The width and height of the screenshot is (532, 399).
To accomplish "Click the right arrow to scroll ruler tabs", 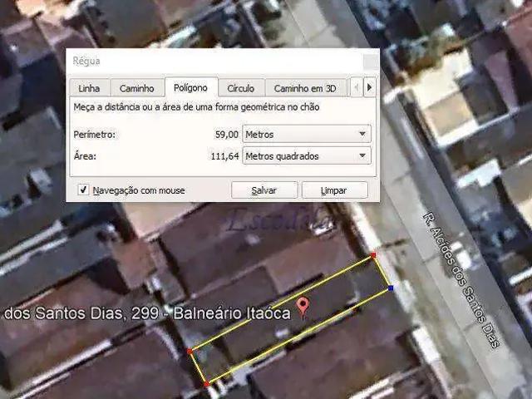I will (369, 87).
